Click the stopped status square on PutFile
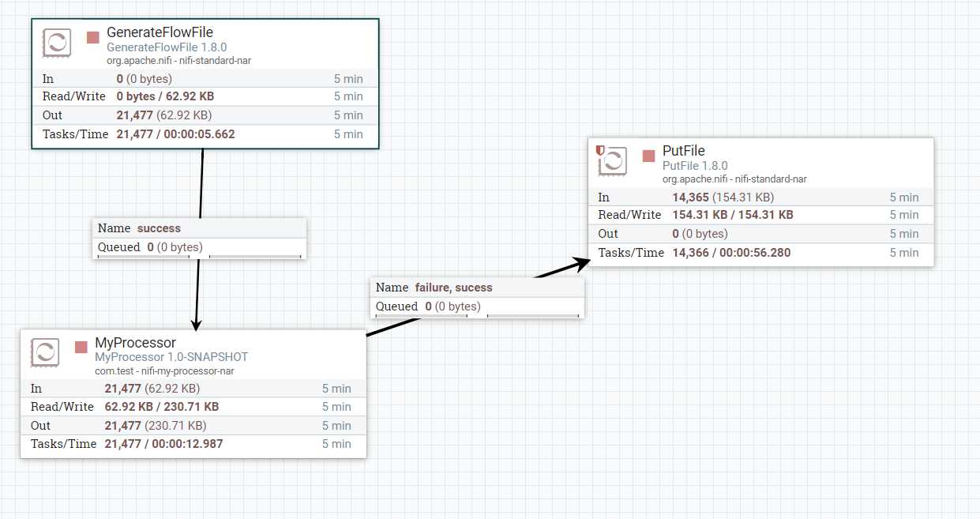The width and height of the screenshot is (980, 519). pyautogui.click(x=649, y=156)
